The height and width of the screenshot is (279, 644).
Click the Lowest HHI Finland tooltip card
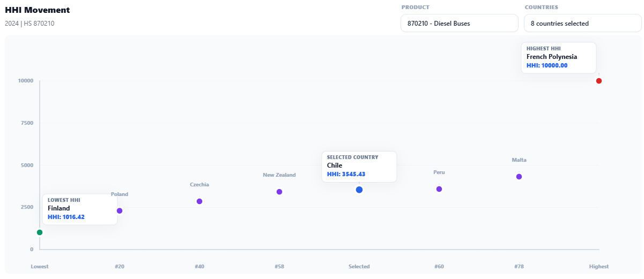click(80, 209)
